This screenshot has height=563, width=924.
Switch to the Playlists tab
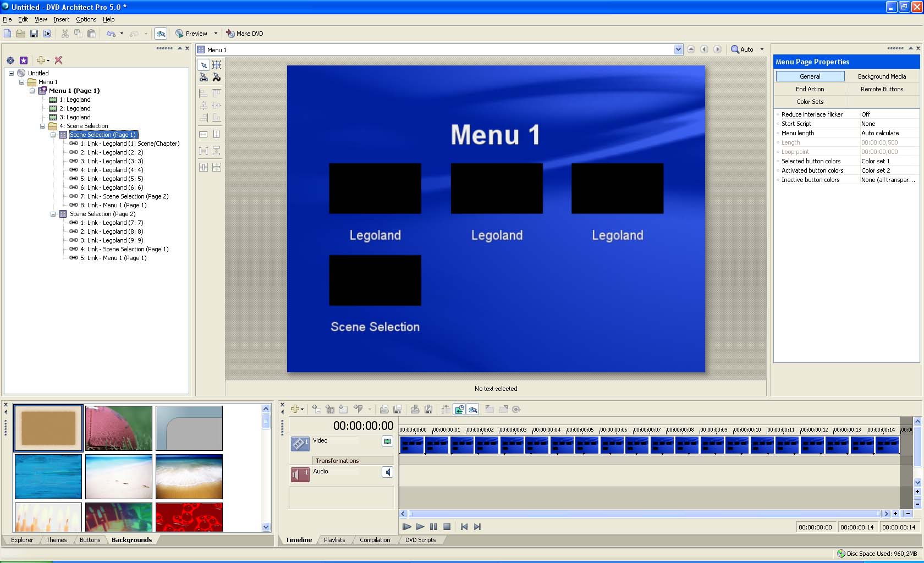(334, 540)
